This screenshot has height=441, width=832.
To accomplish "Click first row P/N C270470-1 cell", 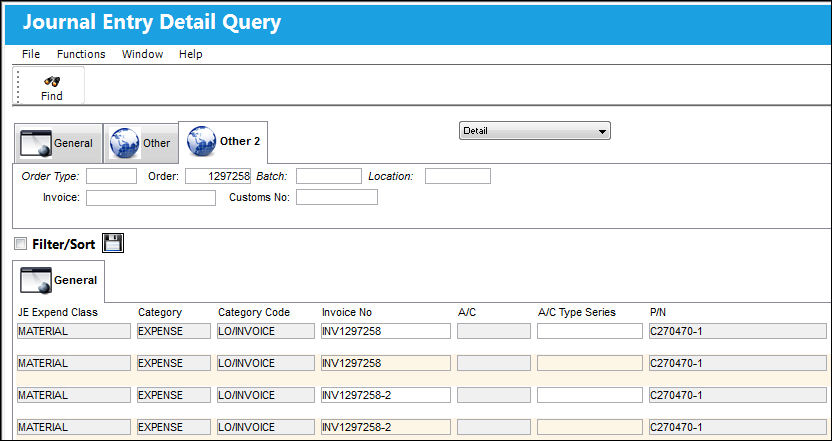I will click(738, 331).
